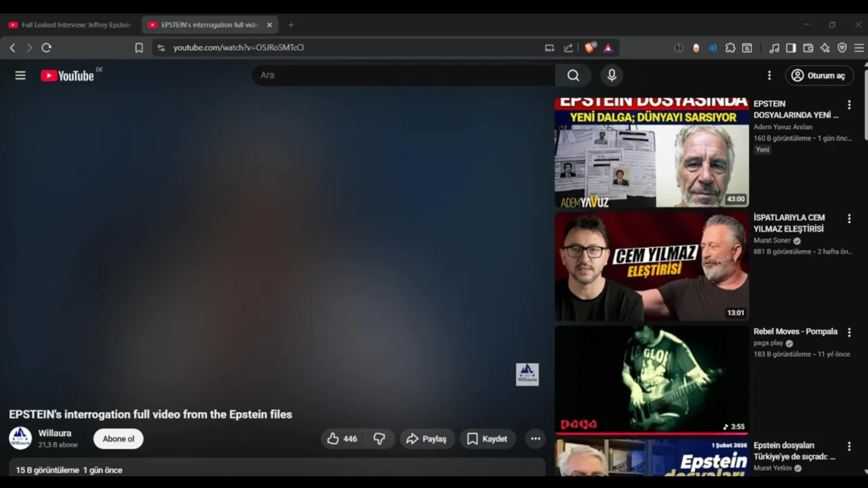Focus the Ara search field
Screen dimensions: 868x488
tap(403, 75)
